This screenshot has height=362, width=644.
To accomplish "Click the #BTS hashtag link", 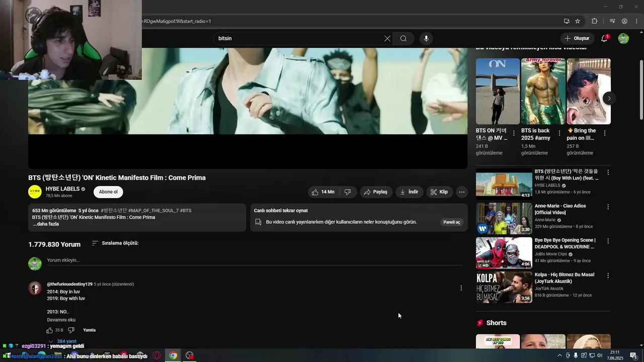I will pyautogui.click(x=186, y=211).
